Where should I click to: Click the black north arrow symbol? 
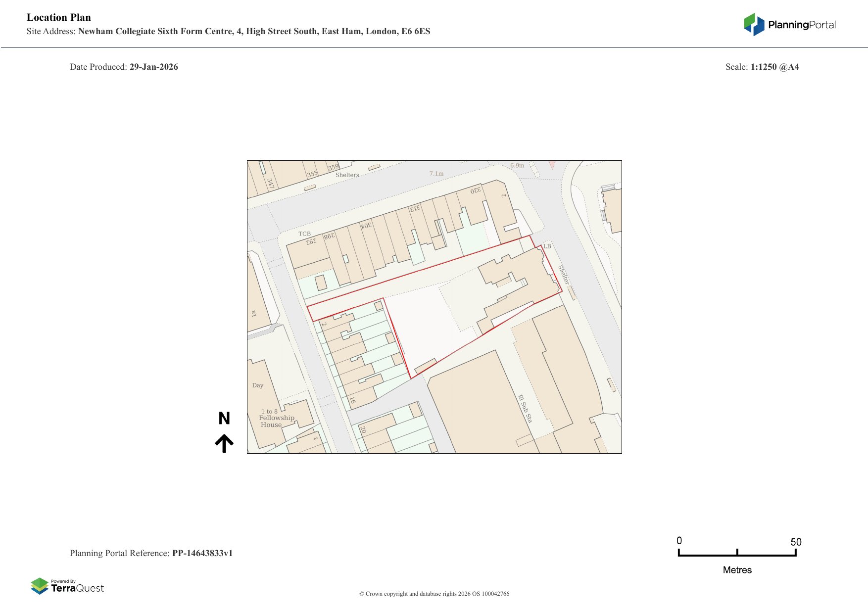tap(224, 443)
